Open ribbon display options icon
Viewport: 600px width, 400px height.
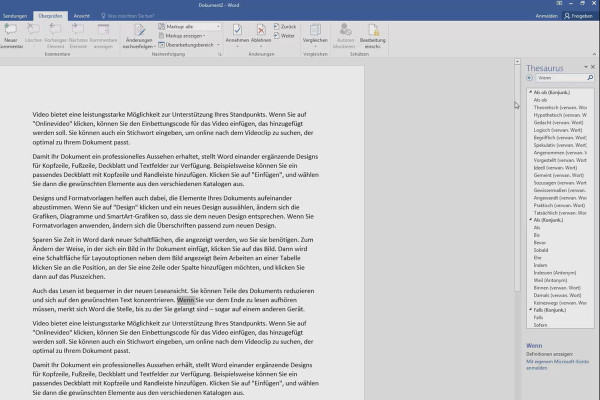tap(559, 3)
